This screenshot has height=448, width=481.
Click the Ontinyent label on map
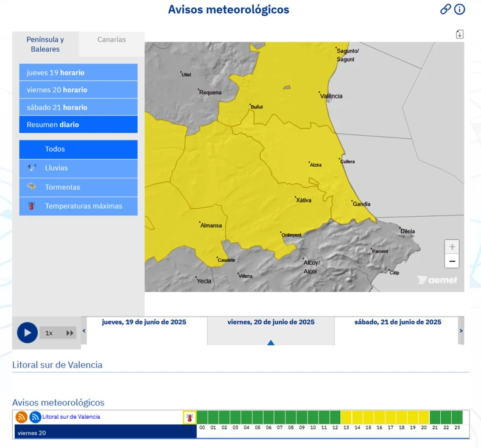(291, 235)
